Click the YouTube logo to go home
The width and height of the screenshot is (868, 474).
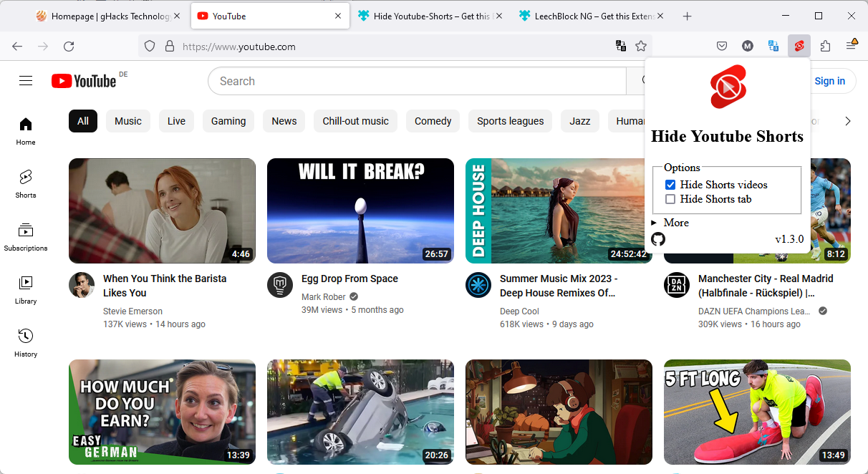[81, 80]
